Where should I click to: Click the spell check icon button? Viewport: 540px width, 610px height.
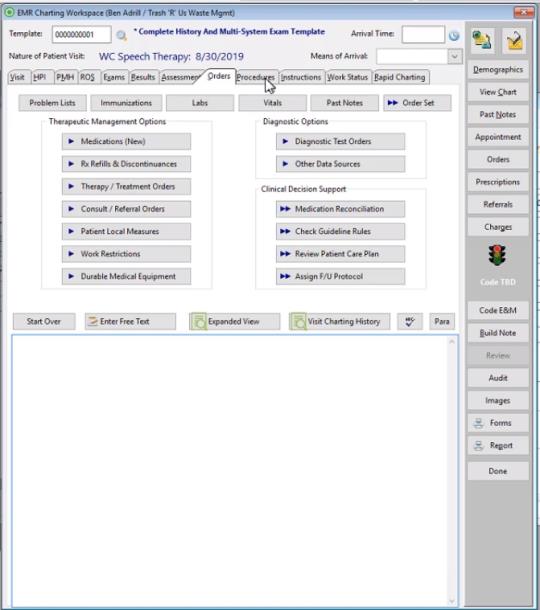(x=410, y=321)
